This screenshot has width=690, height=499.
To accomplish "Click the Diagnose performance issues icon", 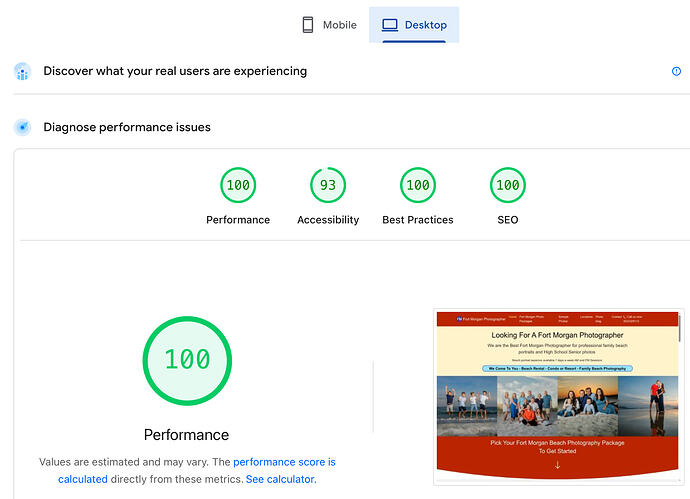I will (x=22, y=127).
